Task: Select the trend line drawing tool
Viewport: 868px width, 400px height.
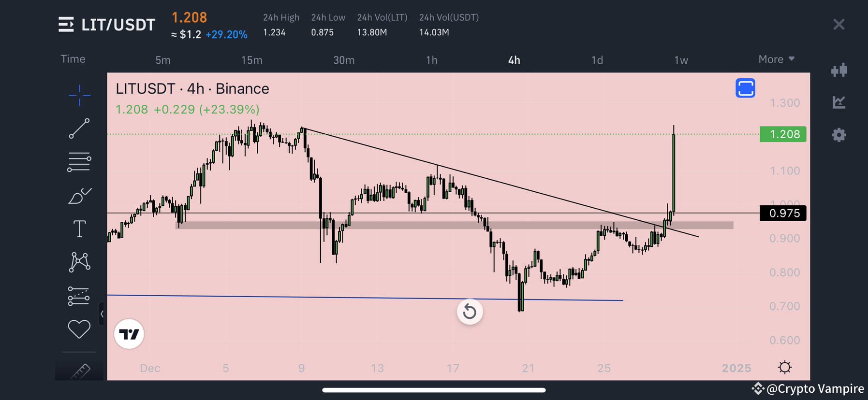Action: point(79,129)
